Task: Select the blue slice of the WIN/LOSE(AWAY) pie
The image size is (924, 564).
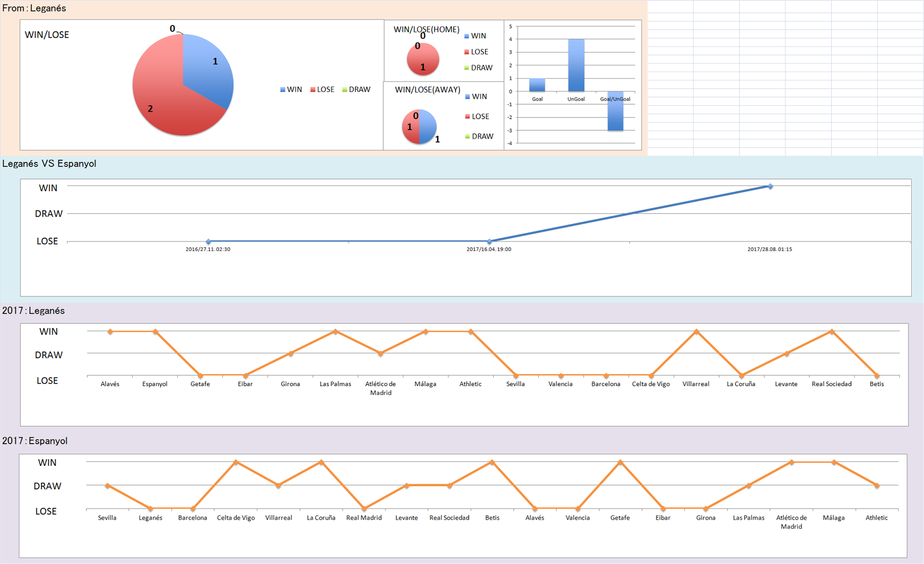Action: pos(428,127)
